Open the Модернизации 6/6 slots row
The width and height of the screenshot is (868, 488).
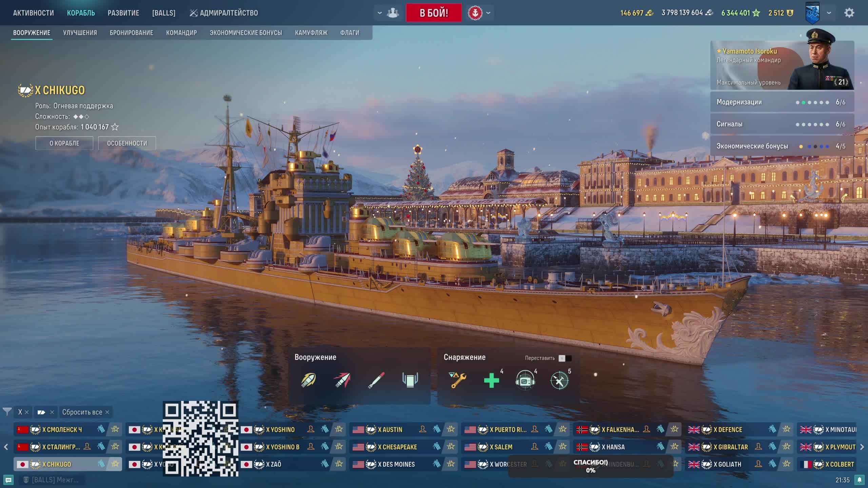pos(782,102)
